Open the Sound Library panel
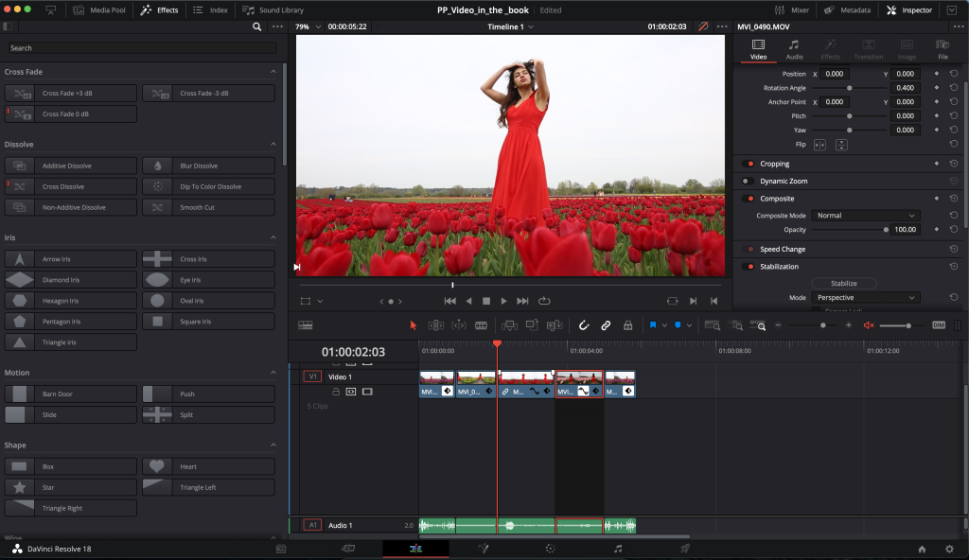 point(273,9)
